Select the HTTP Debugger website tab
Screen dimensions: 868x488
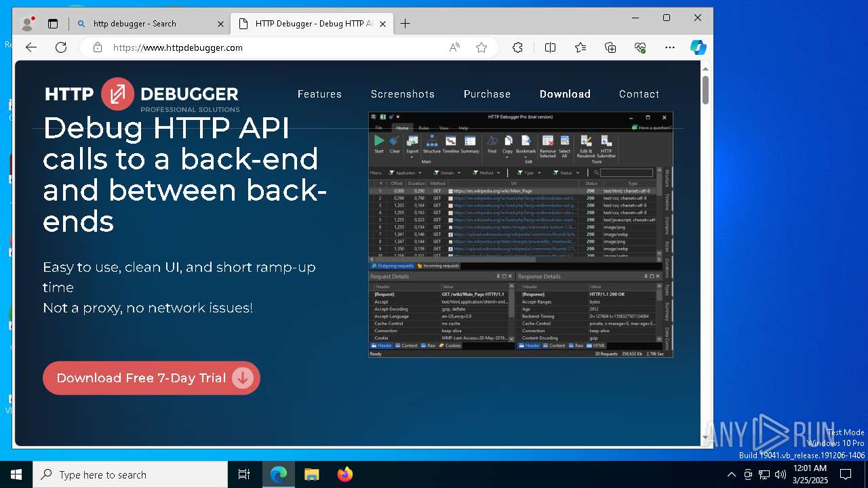(312, 24)
